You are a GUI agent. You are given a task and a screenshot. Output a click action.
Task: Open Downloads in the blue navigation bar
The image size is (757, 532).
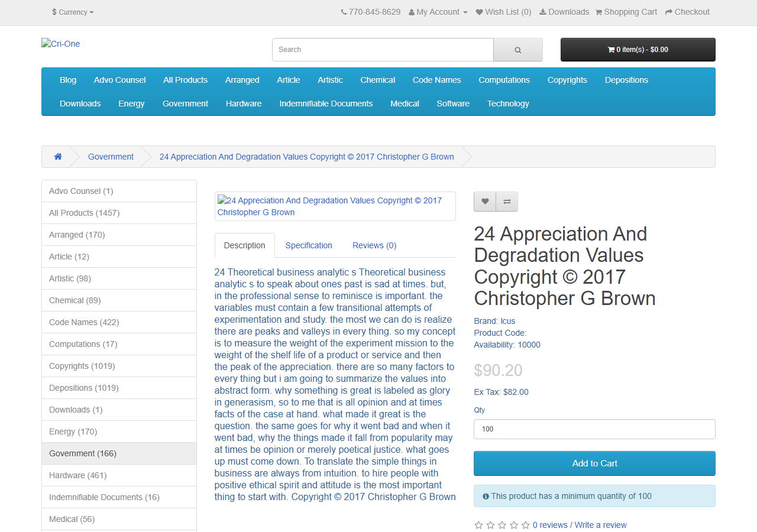(x=80, y=103)
